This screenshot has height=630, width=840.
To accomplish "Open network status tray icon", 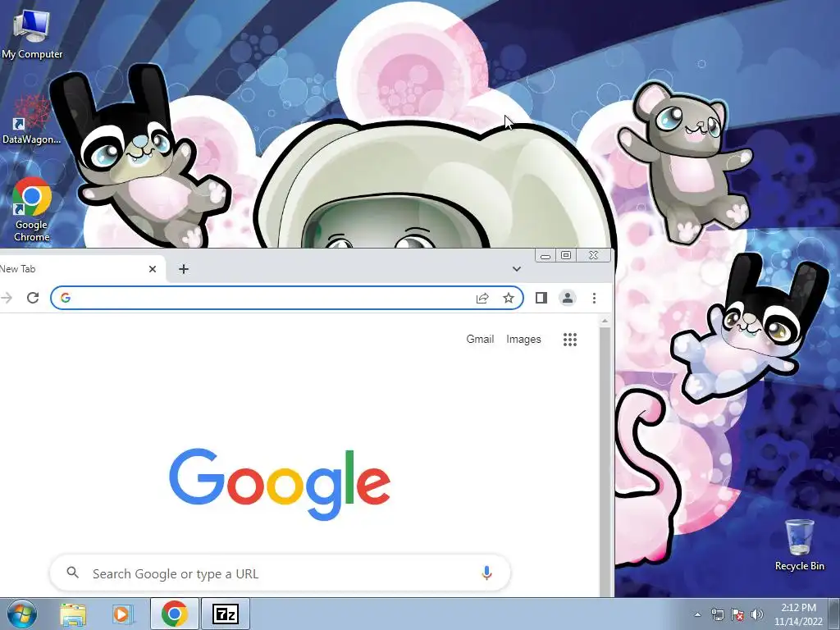I will (x=717, y=614).
